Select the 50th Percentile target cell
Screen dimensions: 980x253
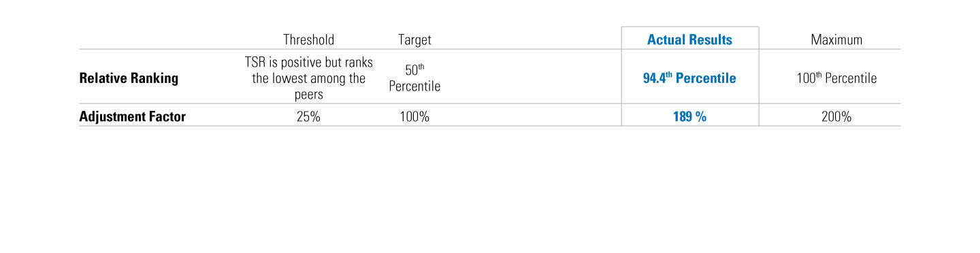pos(414,78)
